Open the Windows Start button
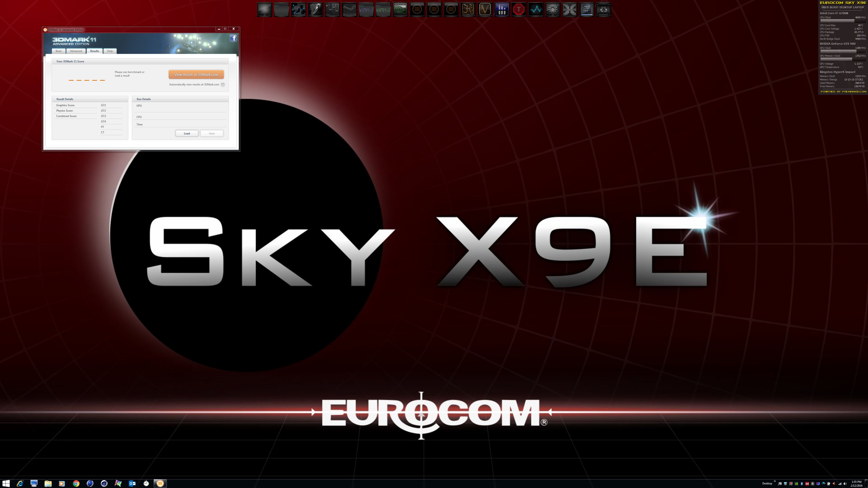Image resolution: width=868 pixels, height=488 pixels. click(x=6, y=484)
